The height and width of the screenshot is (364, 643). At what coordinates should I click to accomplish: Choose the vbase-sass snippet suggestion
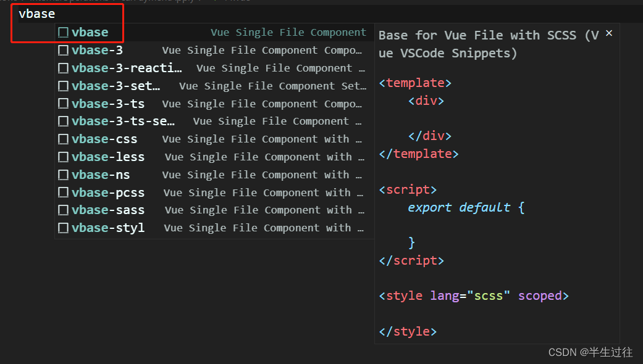point(214,210)
